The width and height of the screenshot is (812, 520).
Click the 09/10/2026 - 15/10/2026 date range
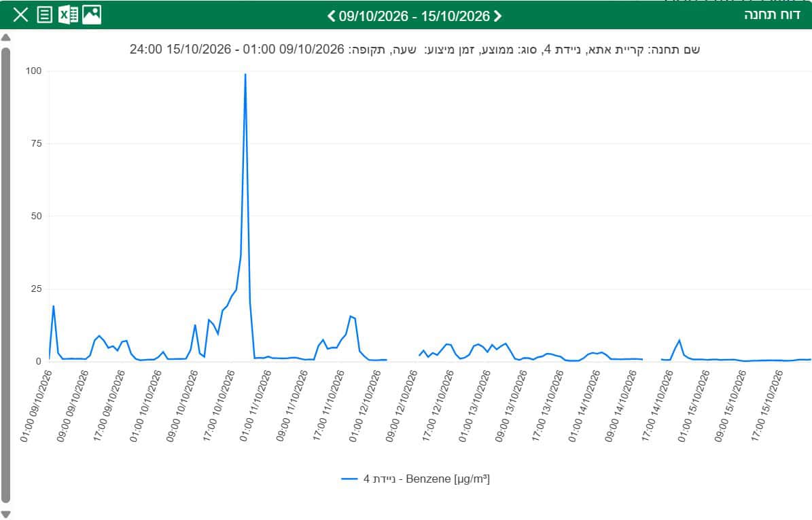(414, 16)
